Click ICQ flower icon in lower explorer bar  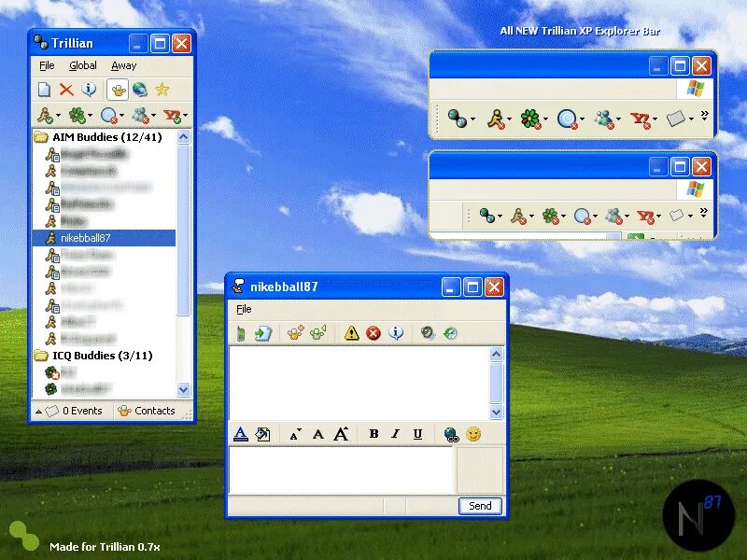(550, 217)
